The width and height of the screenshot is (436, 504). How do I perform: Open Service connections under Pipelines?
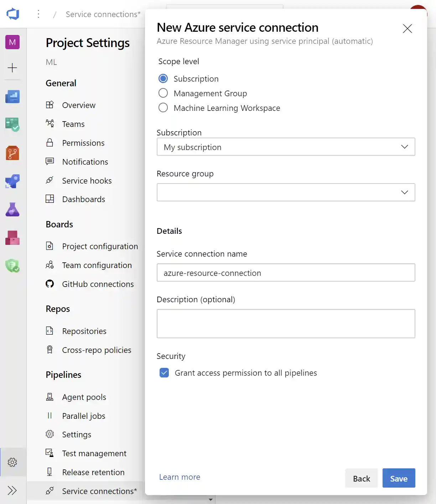point(99,491)
